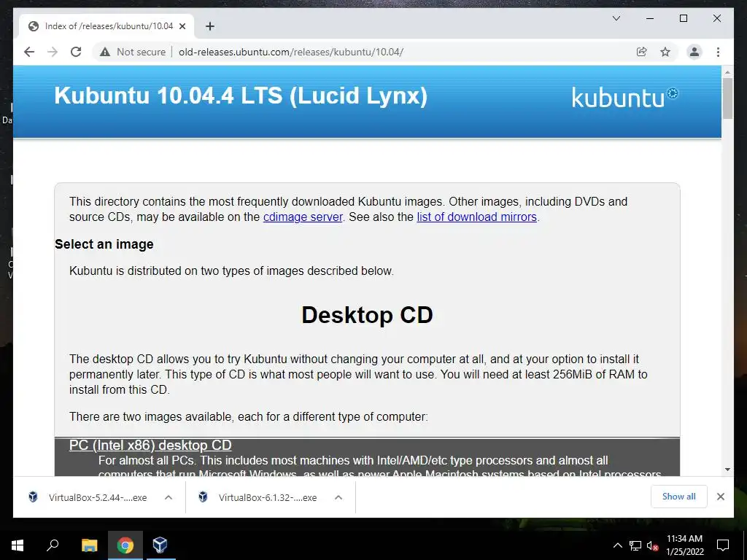This screenshot has width=747, height=560.
Task: Click Show all downloads
Action: click(x=678, y=497)
